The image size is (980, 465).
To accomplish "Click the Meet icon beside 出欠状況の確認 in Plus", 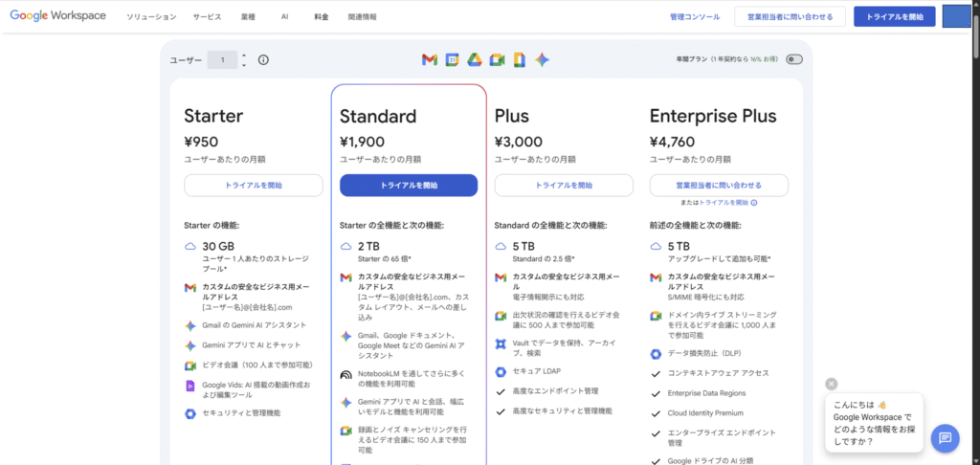I will pos(501,316).
